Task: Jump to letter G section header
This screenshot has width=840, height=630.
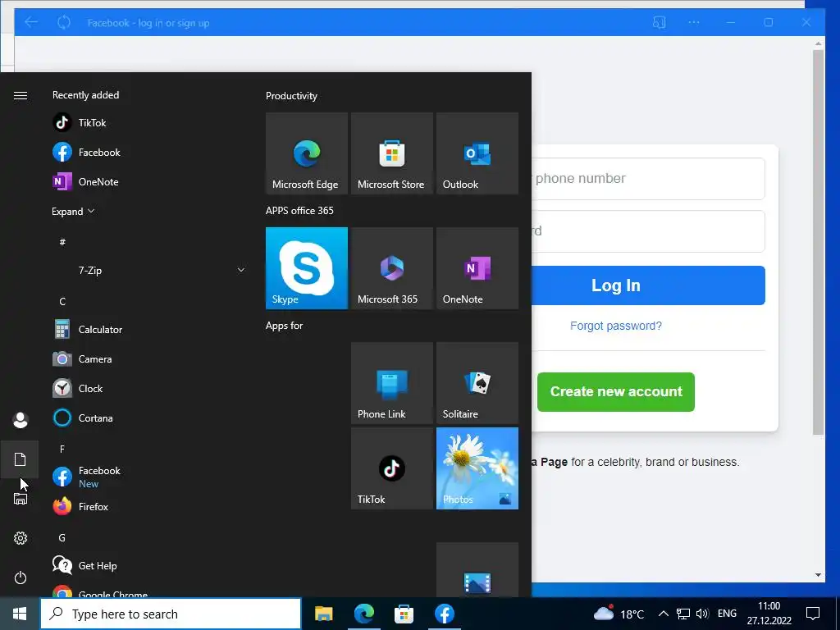Action: (62, 537)
